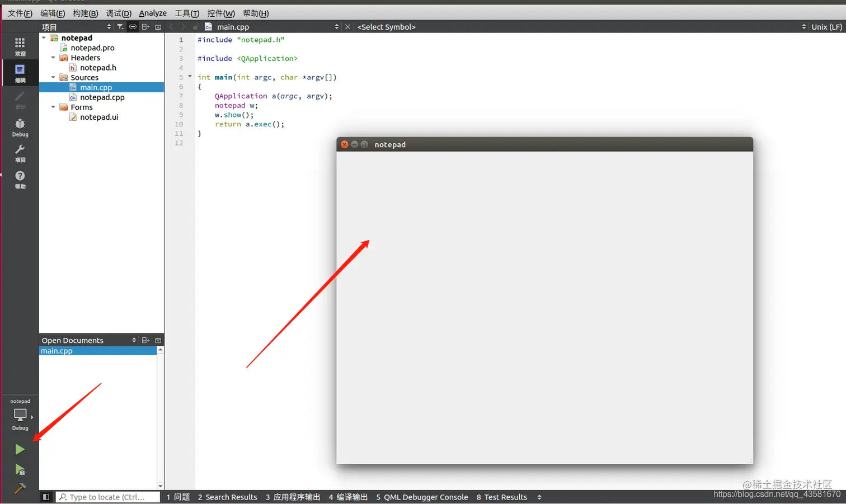Viewport: 846px width, 504px height.
Task: Go forward in editor navigation history
Action: pos(183,27)
